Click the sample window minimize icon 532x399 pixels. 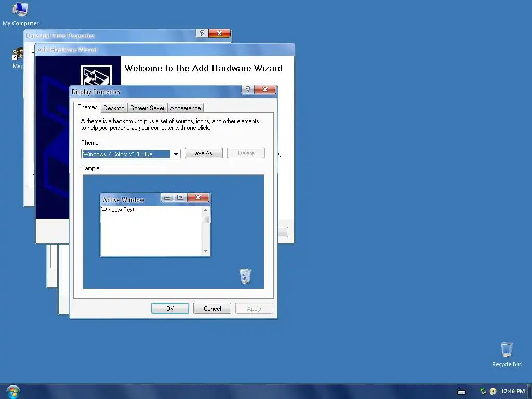click(167, 197)
